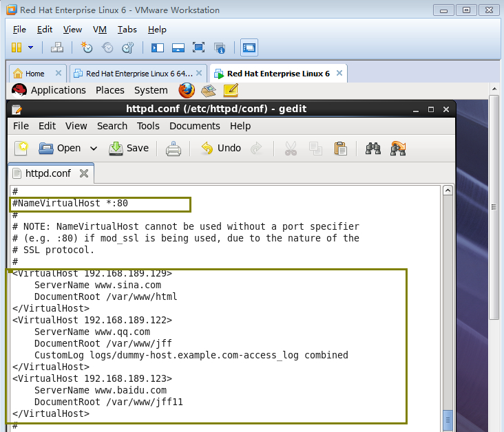Cut the selected text

(x=291, y=149)
